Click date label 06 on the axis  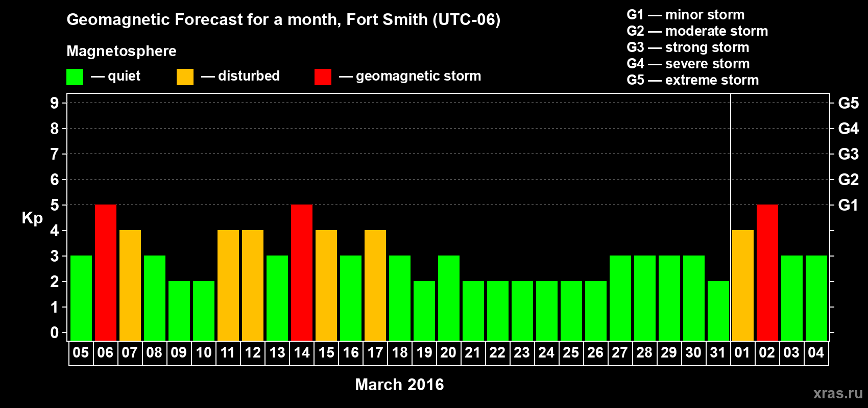(105, 352)
